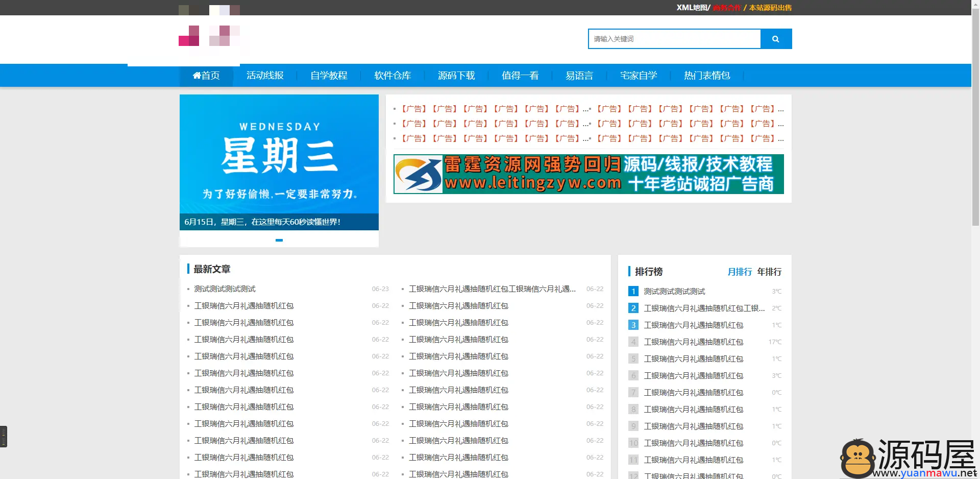Open ranking item number 7 article

tap(693, 392)
